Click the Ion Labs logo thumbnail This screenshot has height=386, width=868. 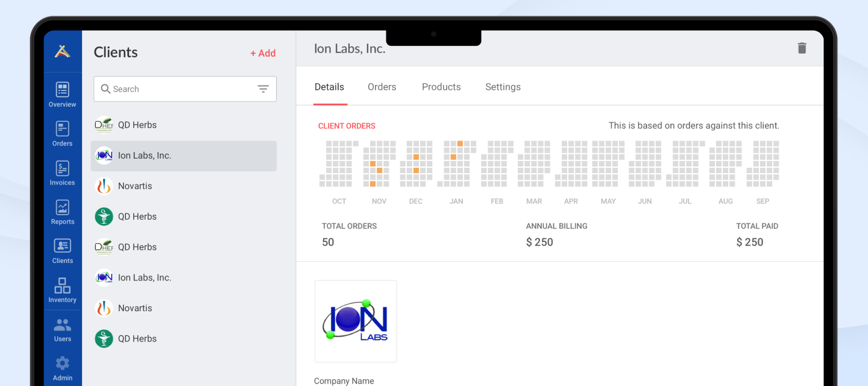coord(356,321)
